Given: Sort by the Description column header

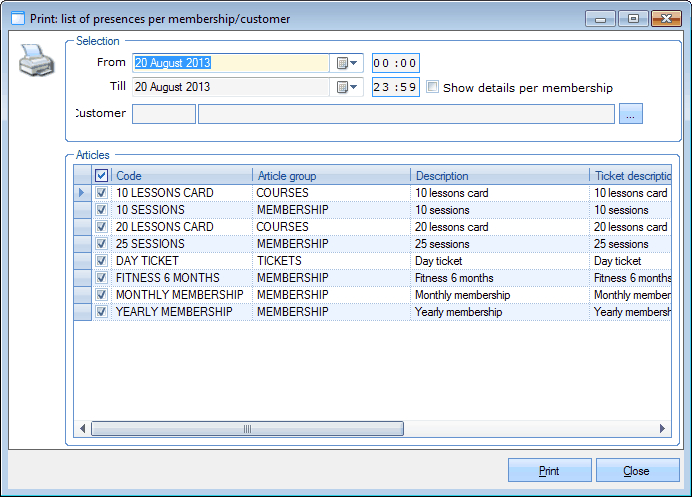Looking at the screenshot, I should pos(498,176).
